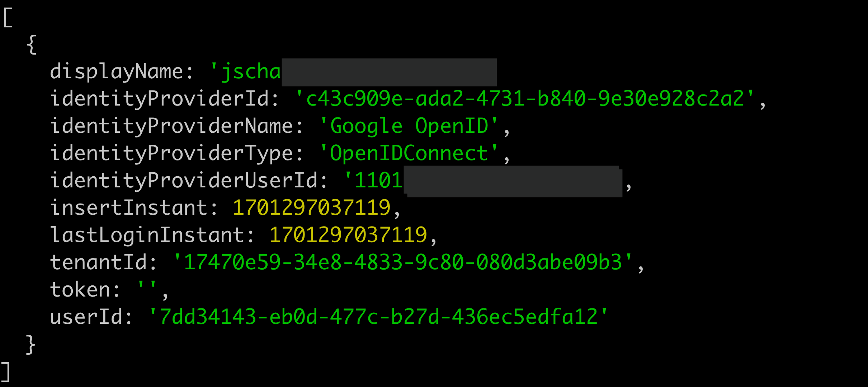Click the insertInstant number 1701297037119
Screen dimensions: 868x387
tap(312, 208)
